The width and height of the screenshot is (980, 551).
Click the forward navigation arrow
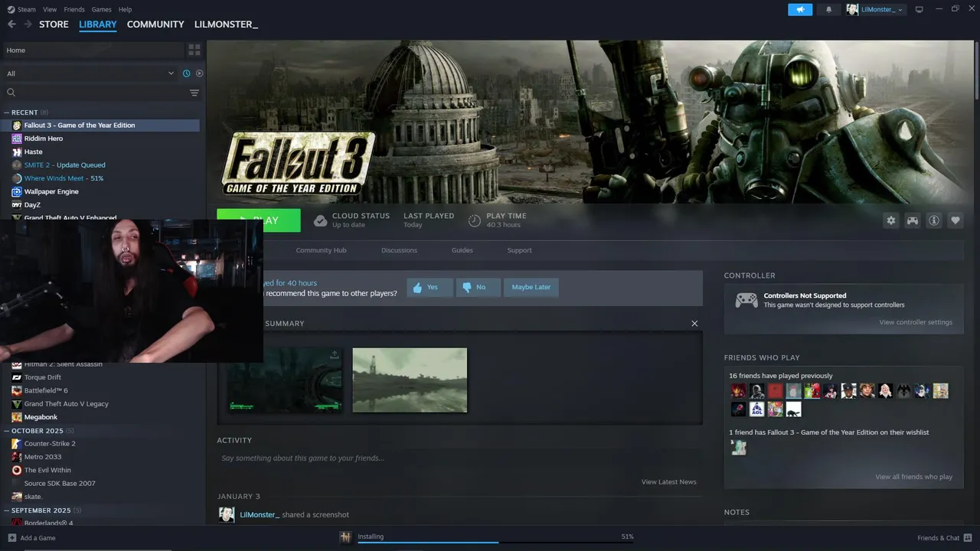pyautogui.click(x=28, y=24)
